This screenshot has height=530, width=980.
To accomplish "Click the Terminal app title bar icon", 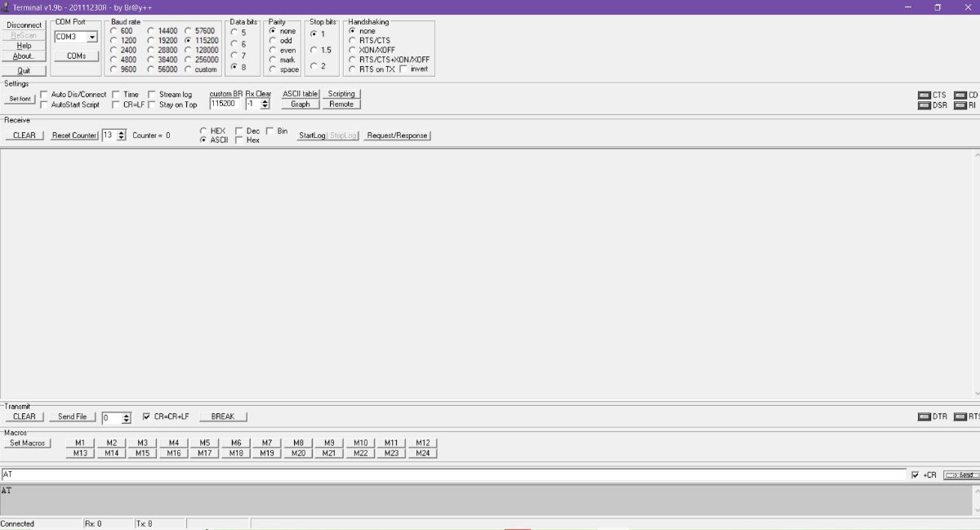I will 6,7.
